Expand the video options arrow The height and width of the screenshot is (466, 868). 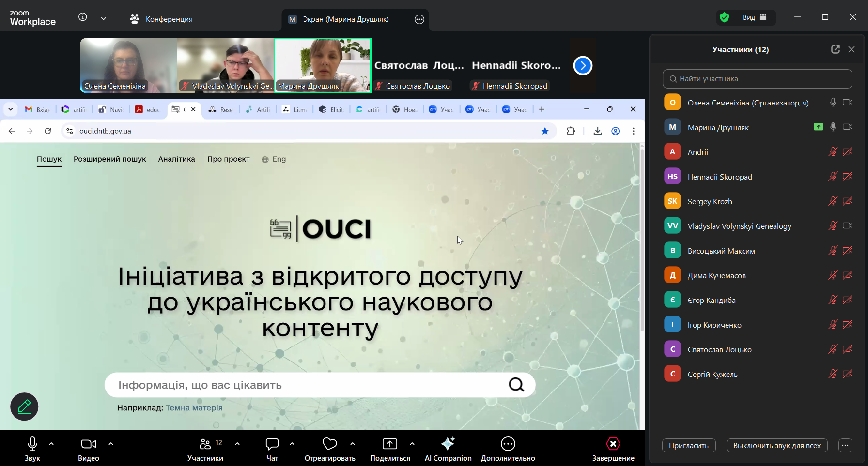(x=111, y=444)
